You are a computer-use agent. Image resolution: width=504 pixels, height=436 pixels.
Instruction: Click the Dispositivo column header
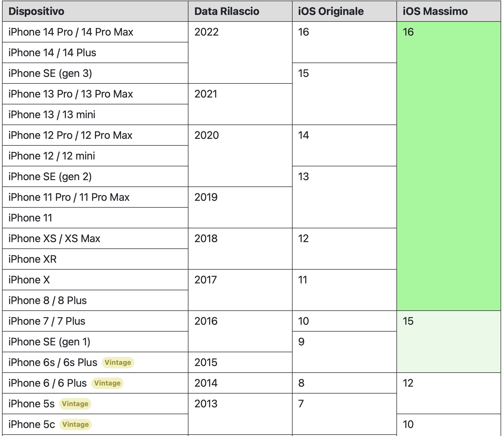[x=36, y=11]
